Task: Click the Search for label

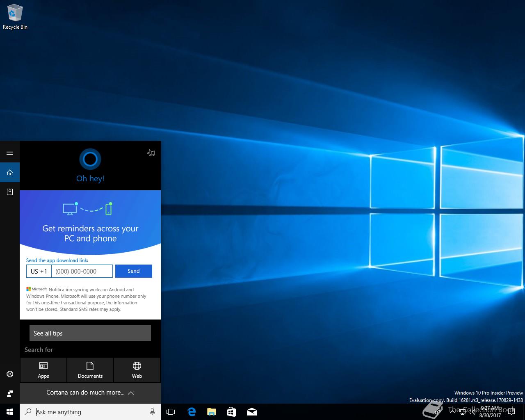Action: [x=39, y=350]
